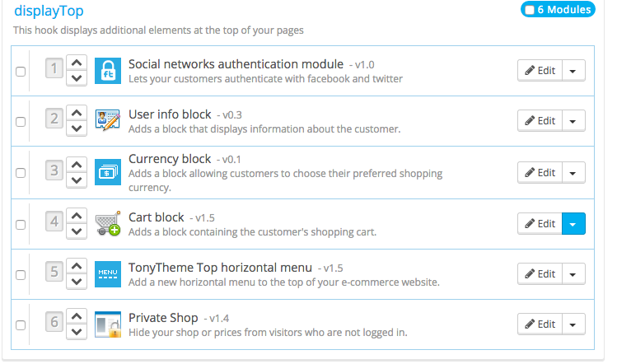Click position number 4 field
The height and width of the screenshot is (364, 617).
click(54, 222)
